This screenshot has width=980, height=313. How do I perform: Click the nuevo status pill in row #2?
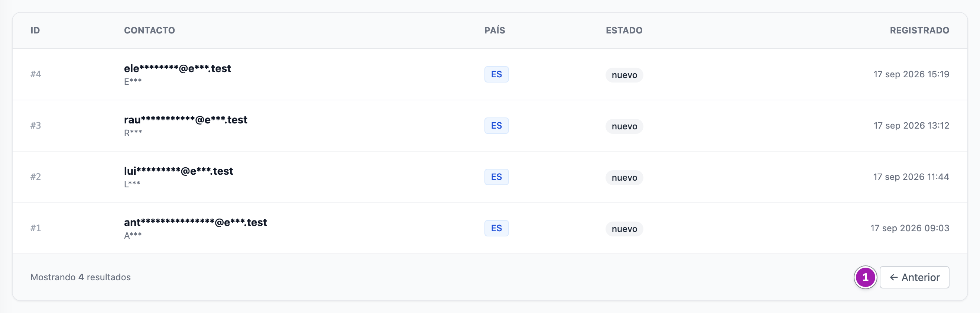[624, 177]
